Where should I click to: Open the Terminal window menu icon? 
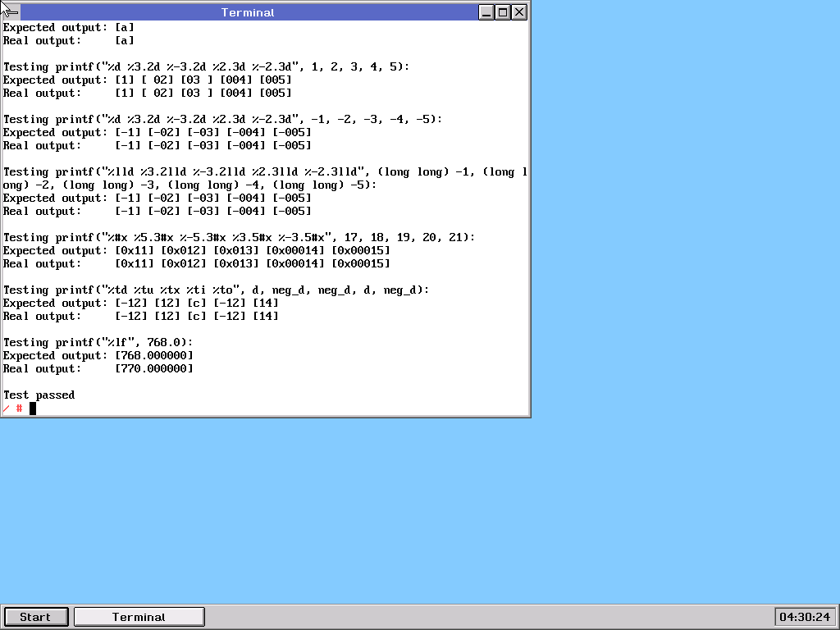(x=10, y=11)
